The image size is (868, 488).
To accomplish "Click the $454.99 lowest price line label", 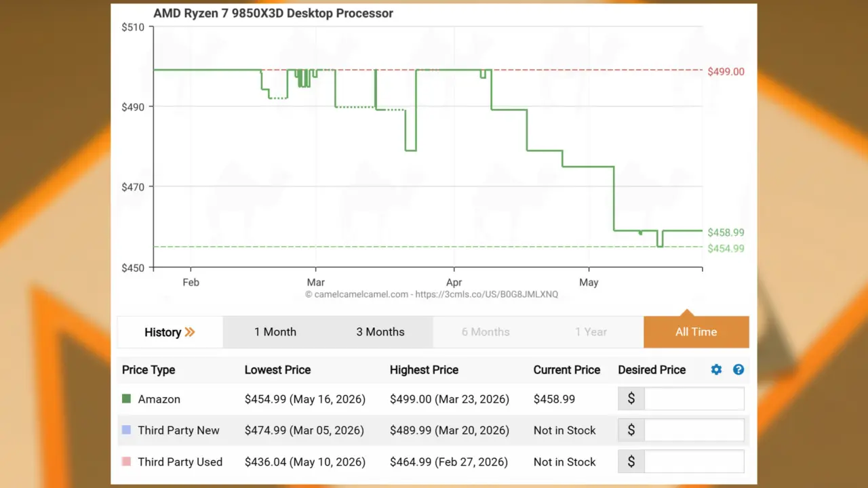I will (x=726, y=249).
